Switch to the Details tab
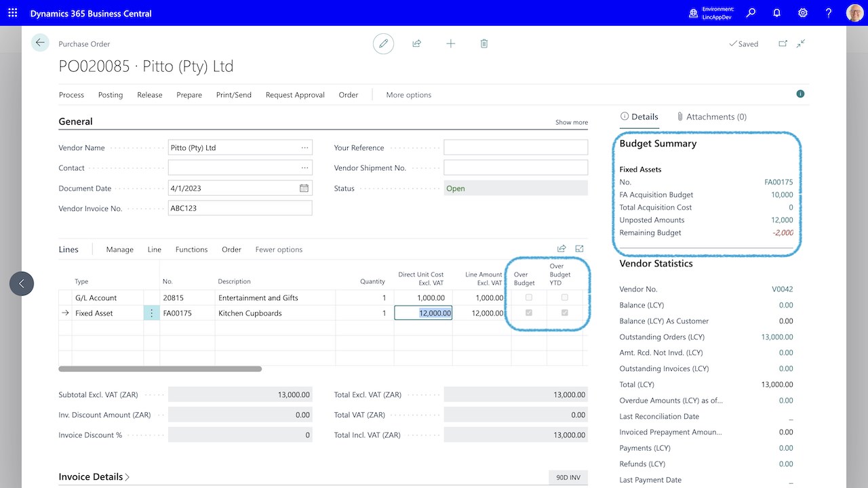The height and width of the screenshot is (488, 868). 639,117
